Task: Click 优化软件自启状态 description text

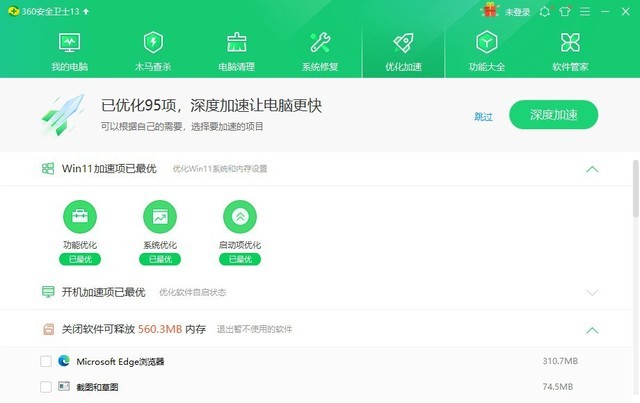Action: 192,292
